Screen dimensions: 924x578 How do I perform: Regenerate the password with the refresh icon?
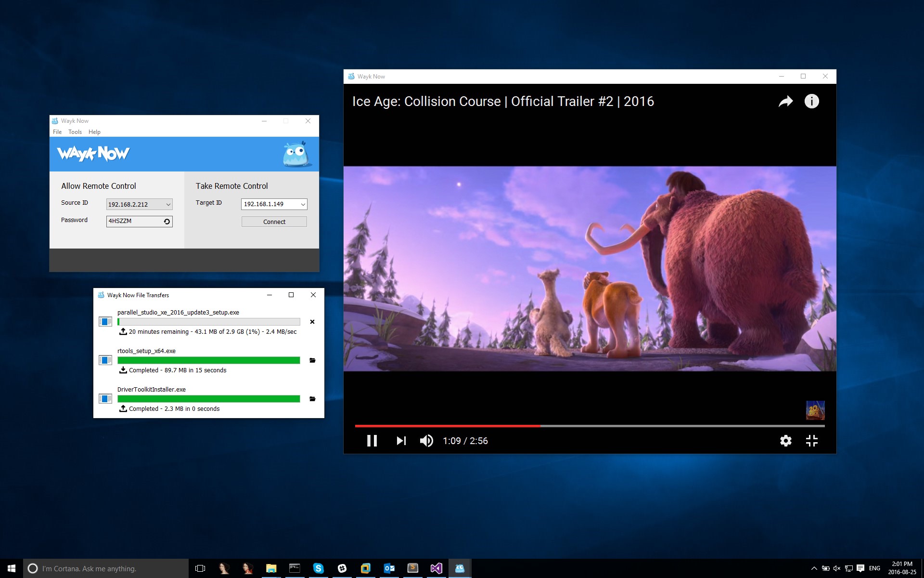167,222
